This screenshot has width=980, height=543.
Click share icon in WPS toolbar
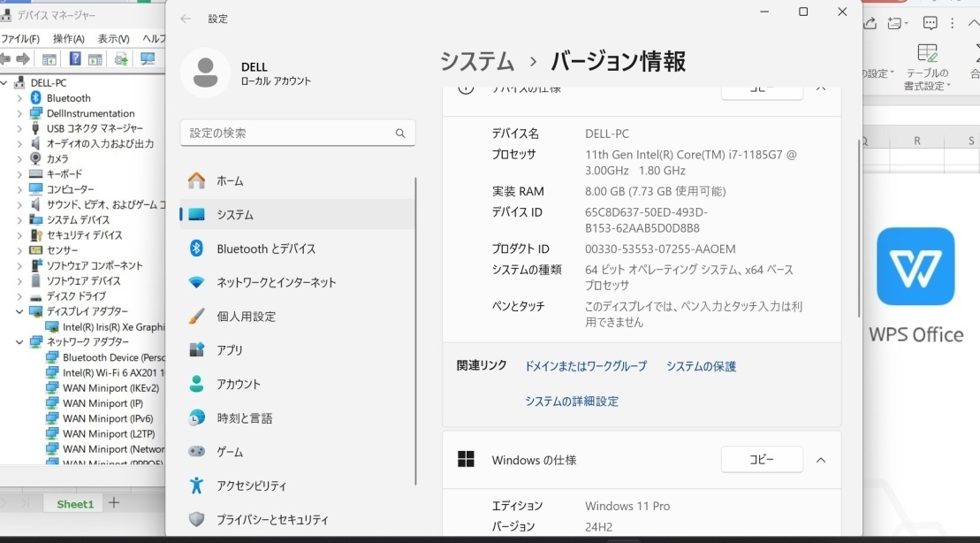[x=870, y=23]
